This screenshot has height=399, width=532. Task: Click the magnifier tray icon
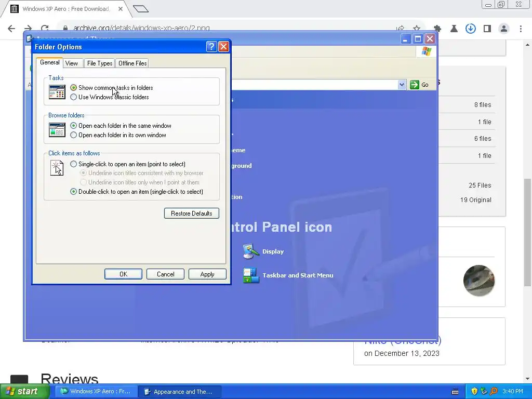[494, 391]
